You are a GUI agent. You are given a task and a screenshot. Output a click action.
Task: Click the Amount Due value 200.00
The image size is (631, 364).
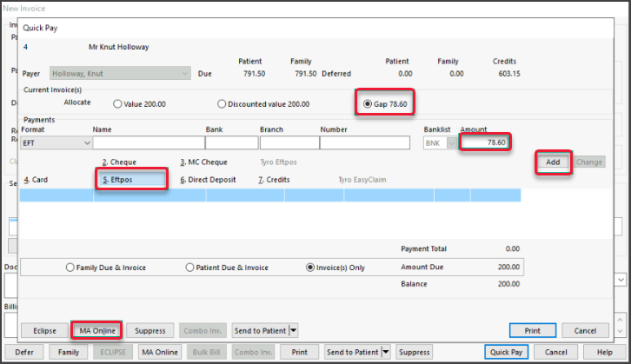click(508, 267)
